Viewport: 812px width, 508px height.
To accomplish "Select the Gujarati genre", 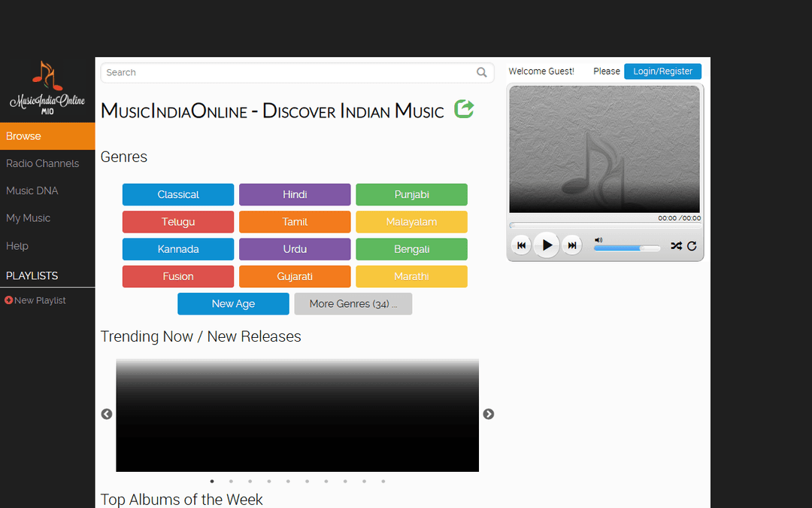I will click(x=295, y=276).
